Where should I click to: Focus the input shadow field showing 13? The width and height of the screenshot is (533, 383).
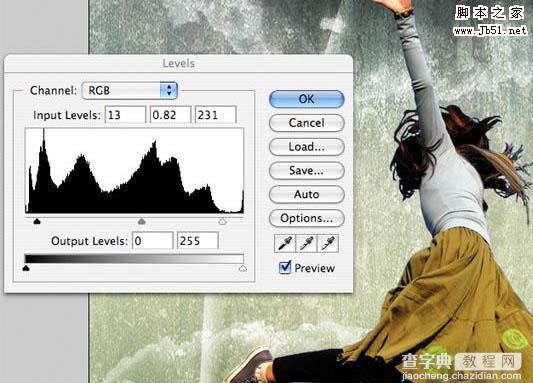point(125,115)
